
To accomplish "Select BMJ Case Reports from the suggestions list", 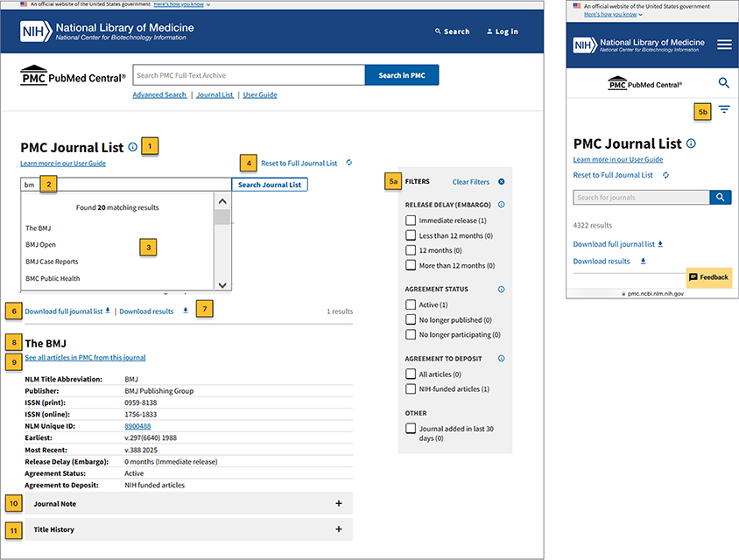I will click(x=52, y=262).
